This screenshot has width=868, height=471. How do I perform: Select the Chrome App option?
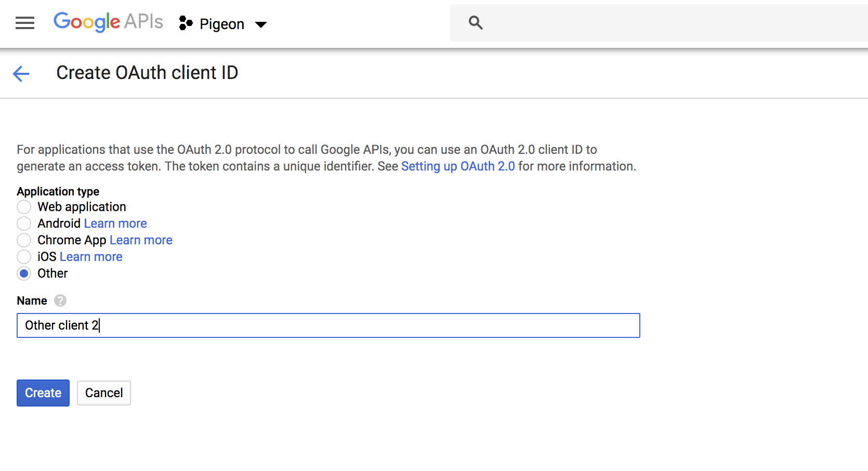click(x=24, y=240)
